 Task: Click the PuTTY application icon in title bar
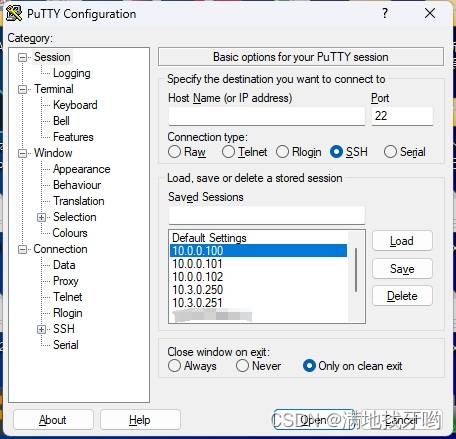coord(14,13)
